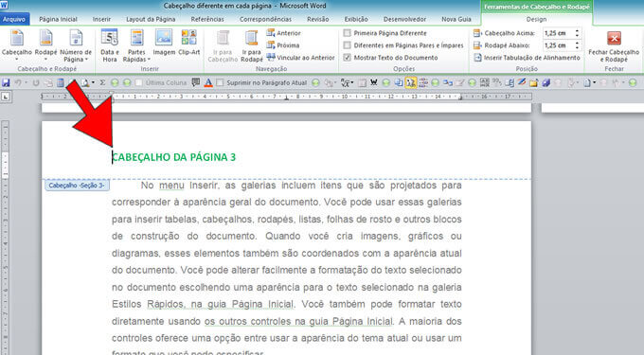Switch to the Inserir tab
The image size is (644, 355).
click(x=101, y=19)
